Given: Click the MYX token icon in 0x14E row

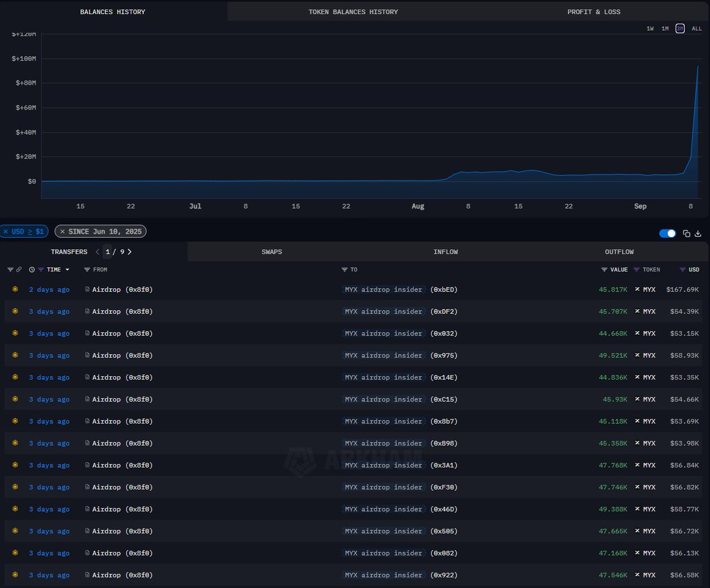Looking at the screenshot, I should (x=637, y=377).
